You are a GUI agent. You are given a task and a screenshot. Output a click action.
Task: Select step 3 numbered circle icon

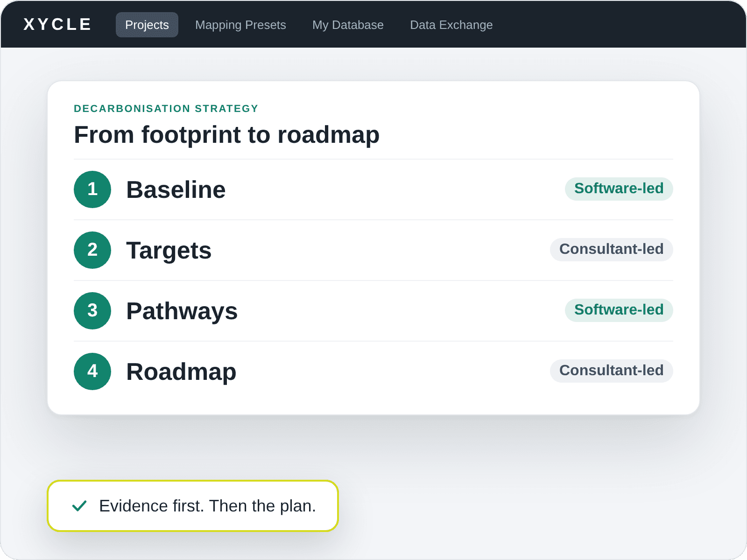[92, 311]
